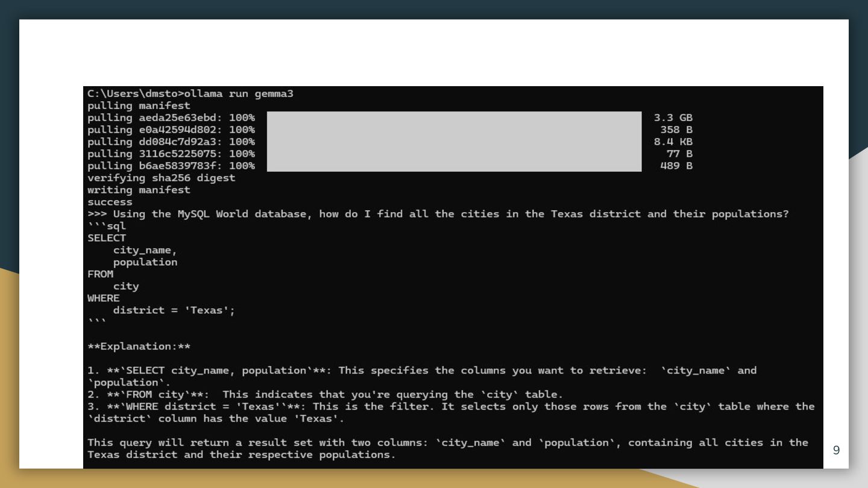Click the 'pulling manifest' line
The image size is (868, 488).
tap(139, 106)
